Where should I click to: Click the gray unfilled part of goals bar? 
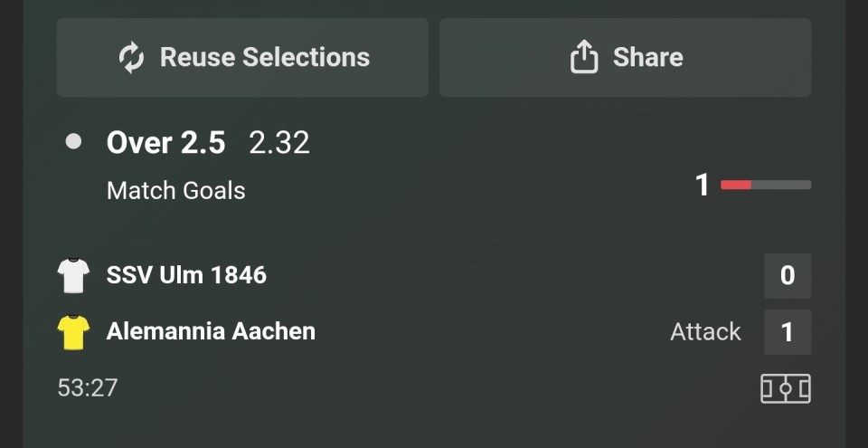[x=781, y=186]
